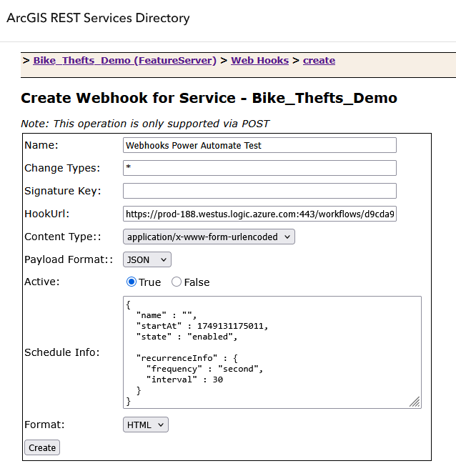Open the Format HTML dropdown
Screen dimensions: 456x476
coord(145,425)
